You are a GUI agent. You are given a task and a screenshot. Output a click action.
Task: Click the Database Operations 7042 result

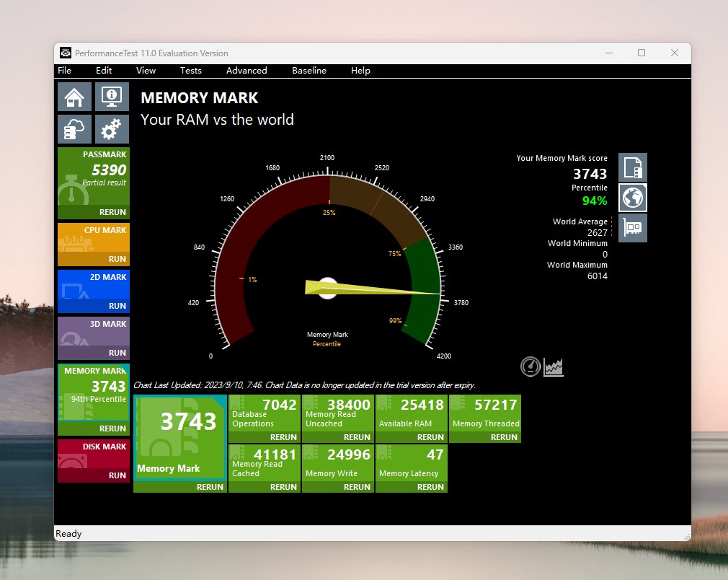pos(265,413)
